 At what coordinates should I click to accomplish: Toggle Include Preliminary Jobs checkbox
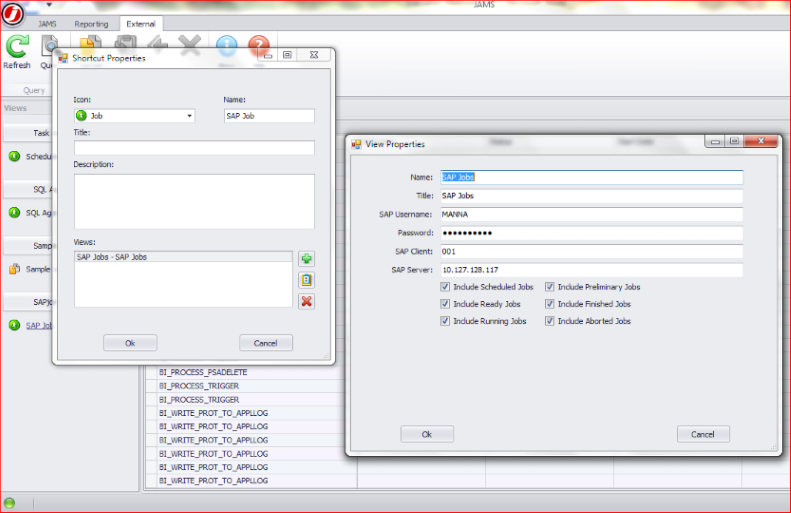pos(549,287)
